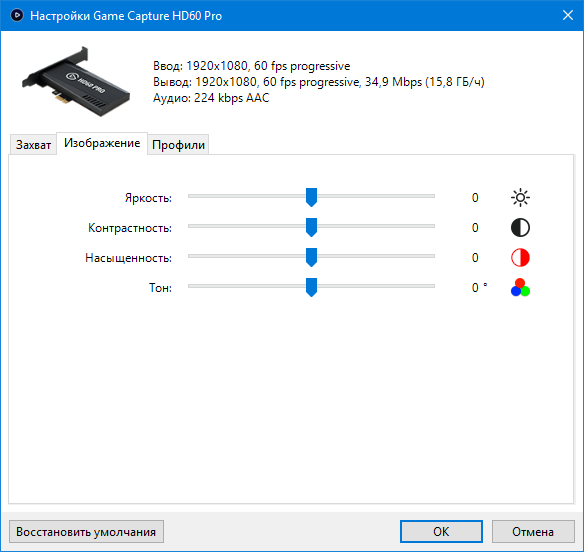Click the Тон: label
Viewport: 584px width, 552px height.
click(161, 288)
